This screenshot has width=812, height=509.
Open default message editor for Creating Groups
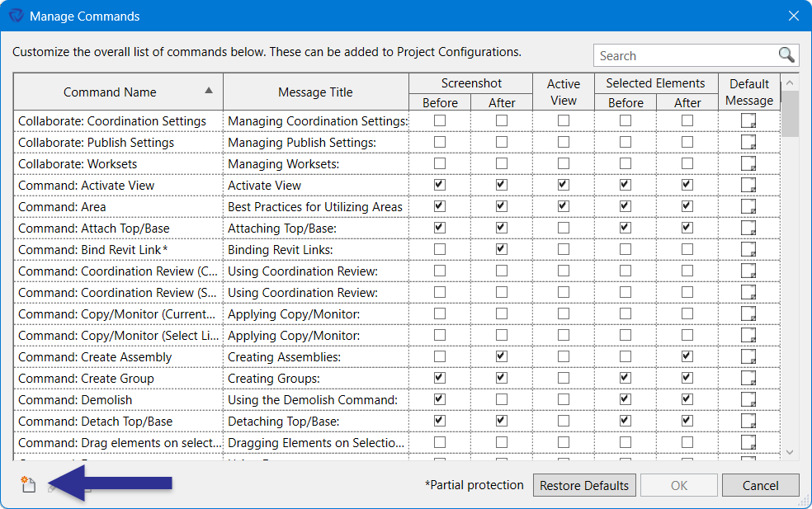coord(748,378)
